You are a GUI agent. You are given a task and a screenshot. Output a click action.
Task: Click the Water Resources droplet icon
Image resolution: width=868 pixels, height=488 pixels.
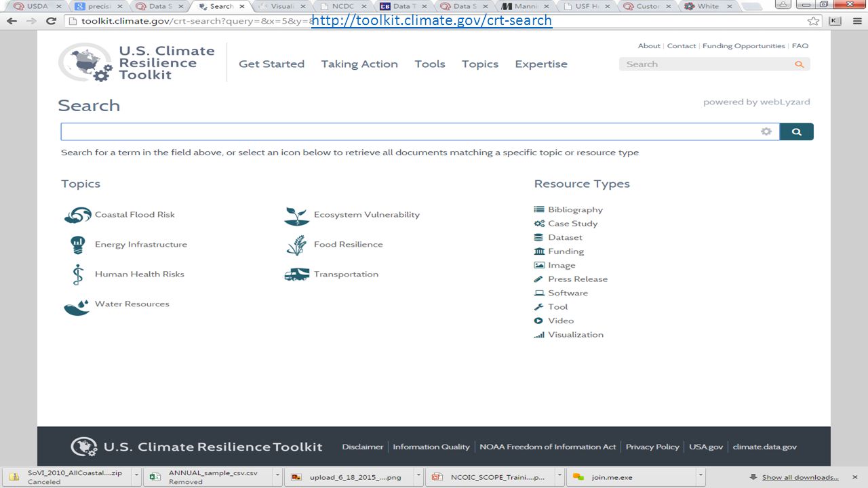(x=77, y=307)
